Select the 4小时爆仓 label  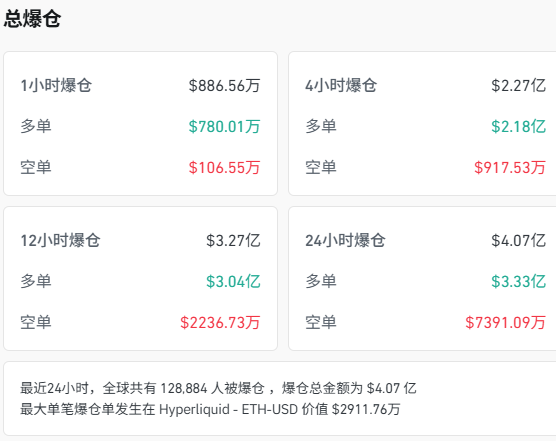click(x=341, y=85)
